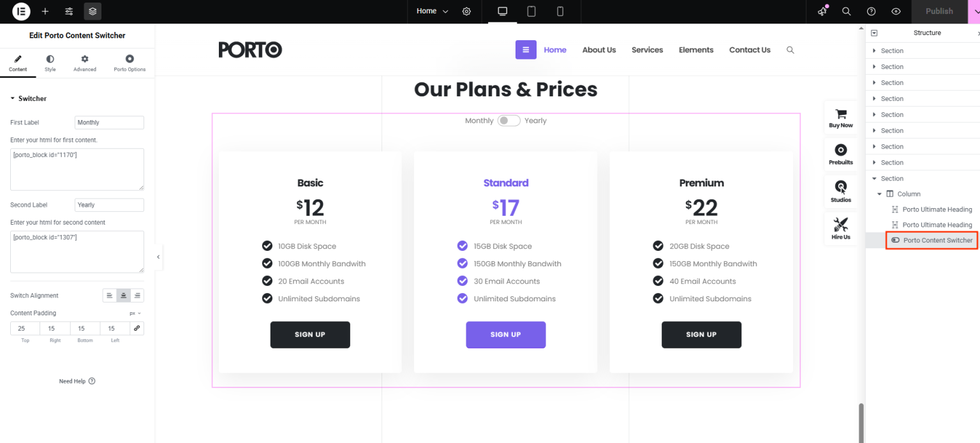This screenshot has height=443, width=980.
Task: Open the Finder search icon
Action: 847,11
